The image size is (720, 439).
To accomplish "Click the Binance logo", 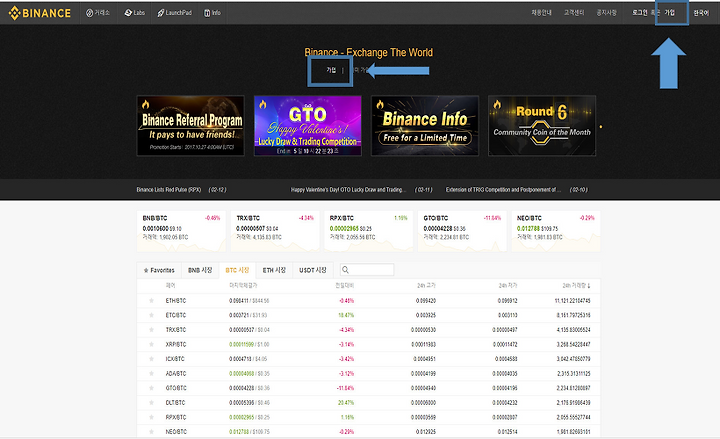I will tap(40, 13).
